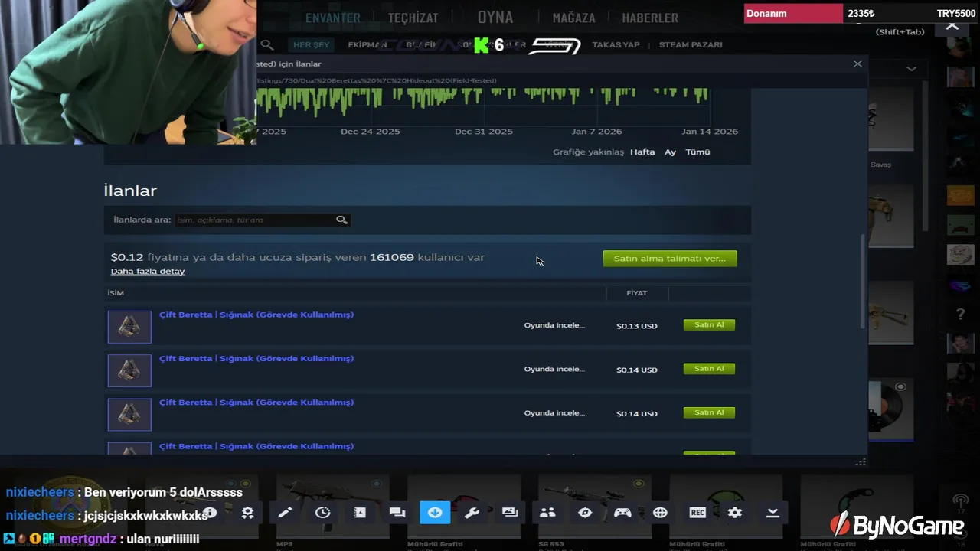
Task: Switch to the TAKAS YAP tab
Action: (616, 45)
